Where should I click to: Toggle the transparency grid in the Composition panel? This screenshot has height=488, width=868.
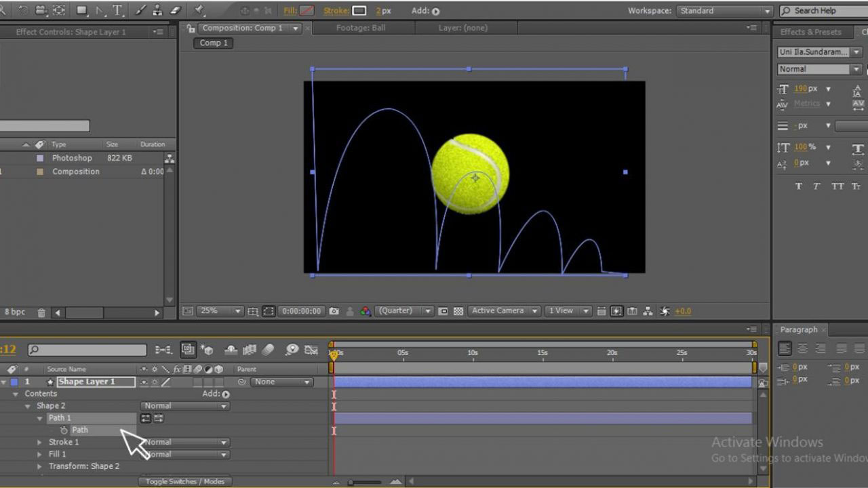[459, 311]
